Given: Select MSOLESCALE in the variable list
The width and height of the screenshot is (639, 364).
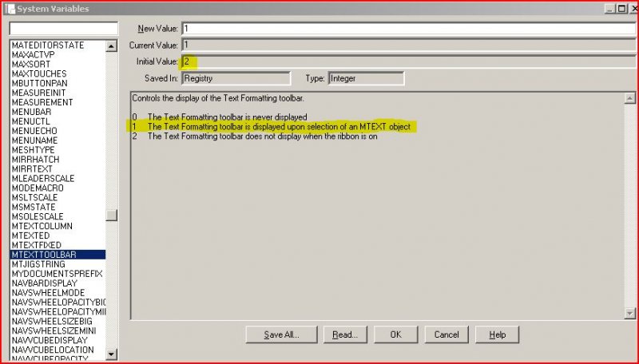Looking at the screenshot, I should [58, 216].
